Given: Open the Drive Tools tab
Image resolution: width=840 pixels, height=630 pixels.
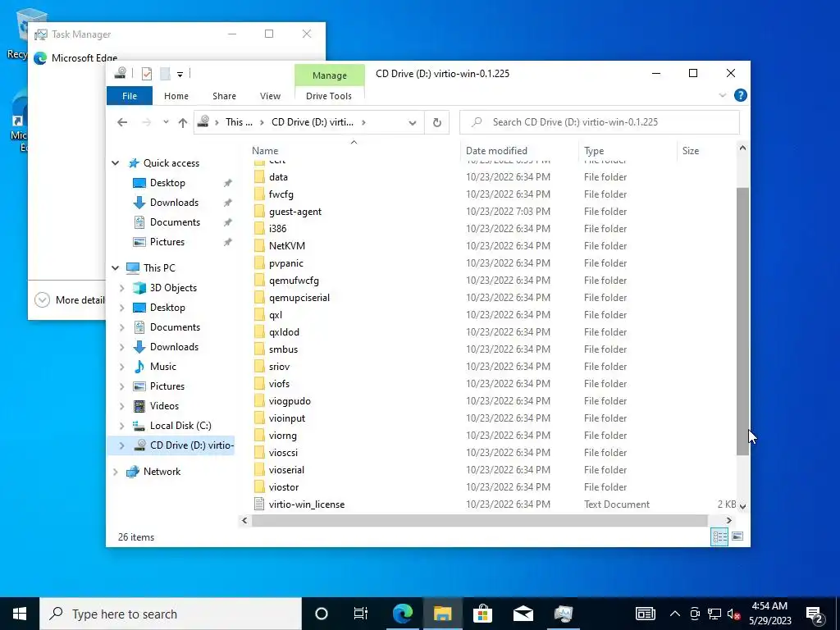Looking at the screenshot, I should [x=329, y=96].
